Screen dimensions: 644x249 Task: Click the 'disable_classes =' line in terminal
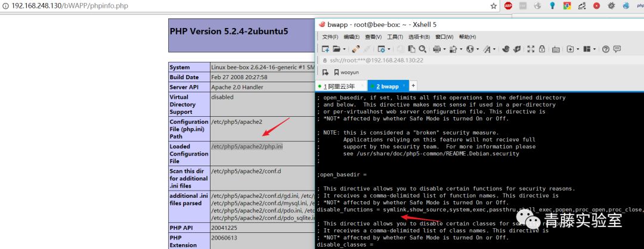click(x=345, y=244)
